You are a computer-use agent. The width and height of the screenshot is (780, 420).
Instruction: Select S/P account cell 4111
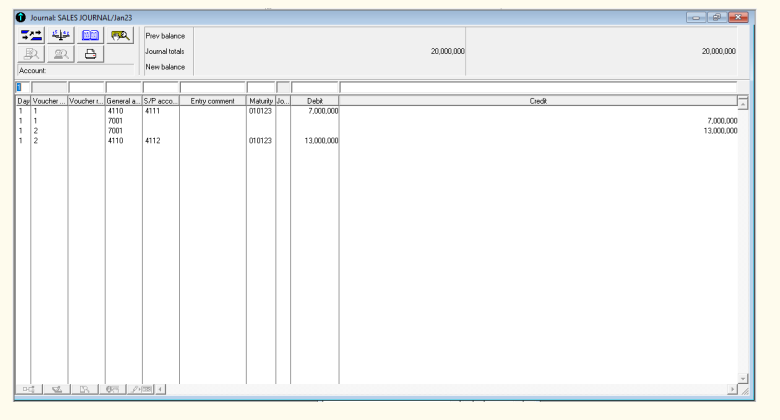(x=152, y=111)
